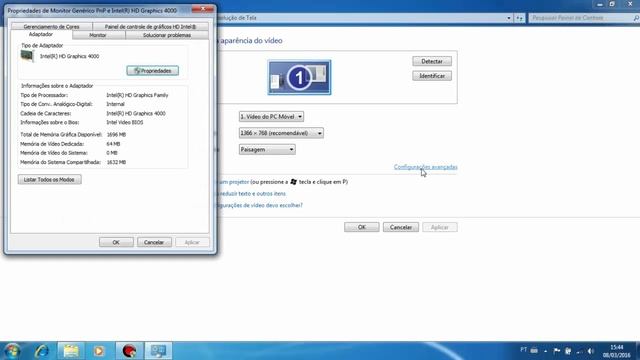Viewport: 640px width, 360px height.
Task: Select the Adaptador tab
Action: coord(40,35)
